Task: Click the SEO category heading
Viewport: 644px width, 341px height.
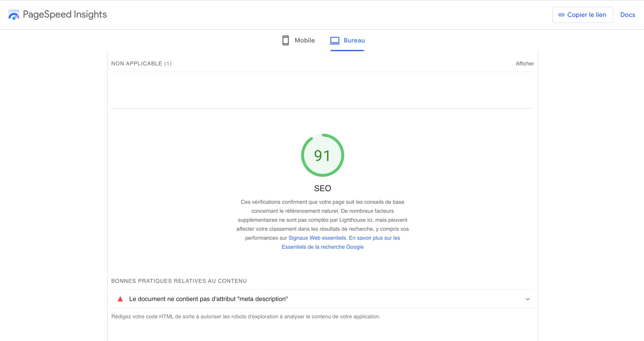Action: (x=323, y=188)
